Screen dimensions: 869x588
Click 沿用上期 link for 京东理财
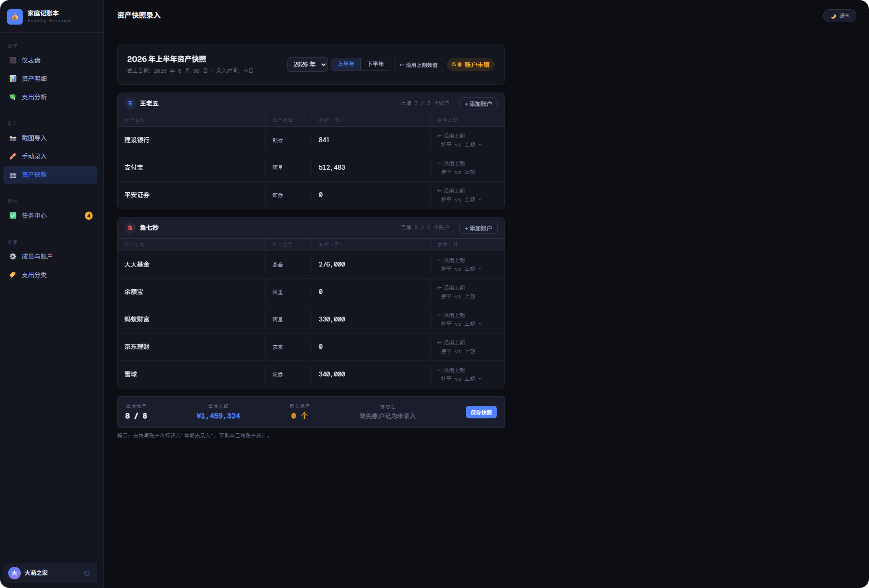coord(451,343)
